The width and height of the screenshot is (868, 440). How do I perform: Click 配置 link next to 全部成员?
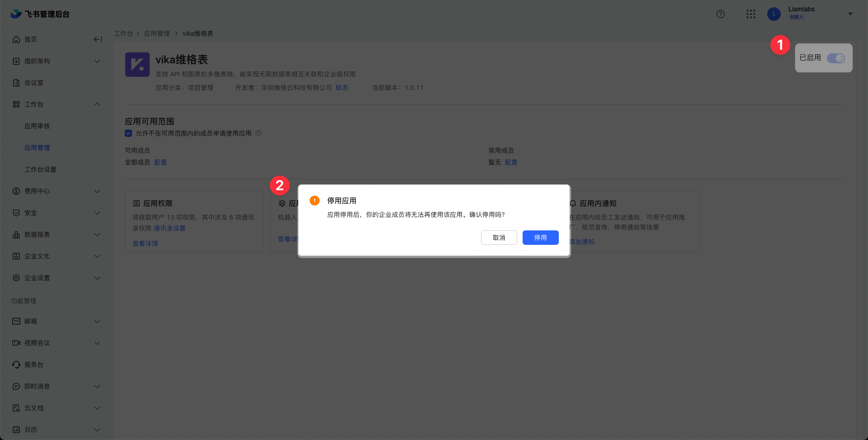[160, 162]
